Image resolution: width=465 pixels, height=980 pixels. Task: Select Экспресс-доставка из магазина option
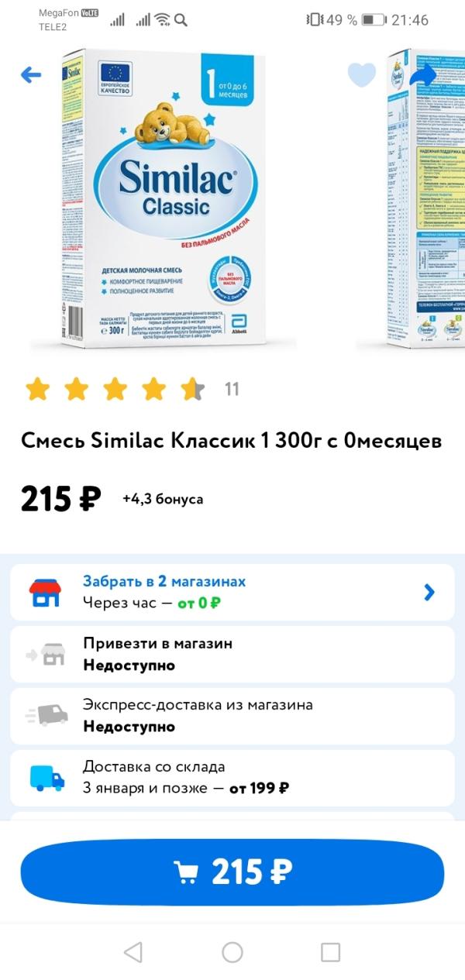coord(232,716)
